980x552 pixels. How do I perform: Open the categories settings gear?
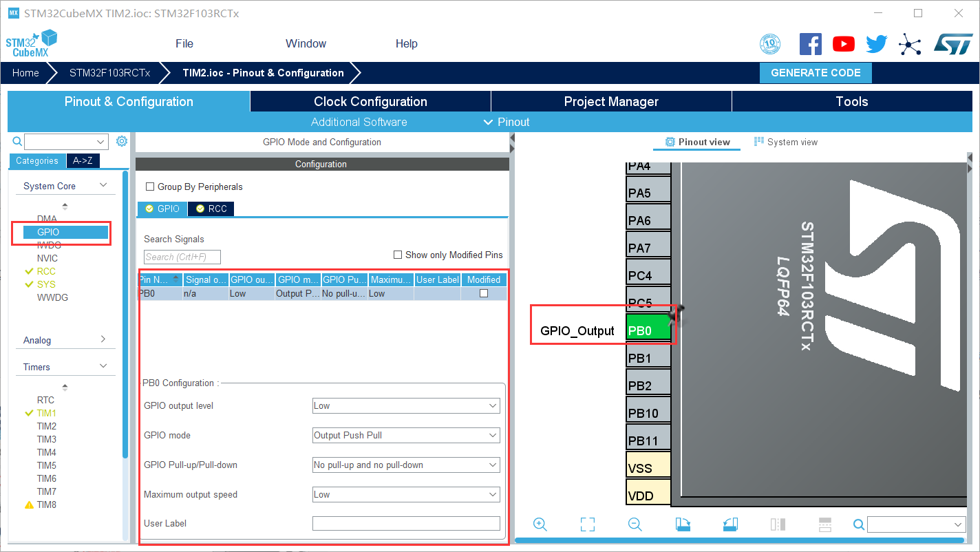pos(122,141)
